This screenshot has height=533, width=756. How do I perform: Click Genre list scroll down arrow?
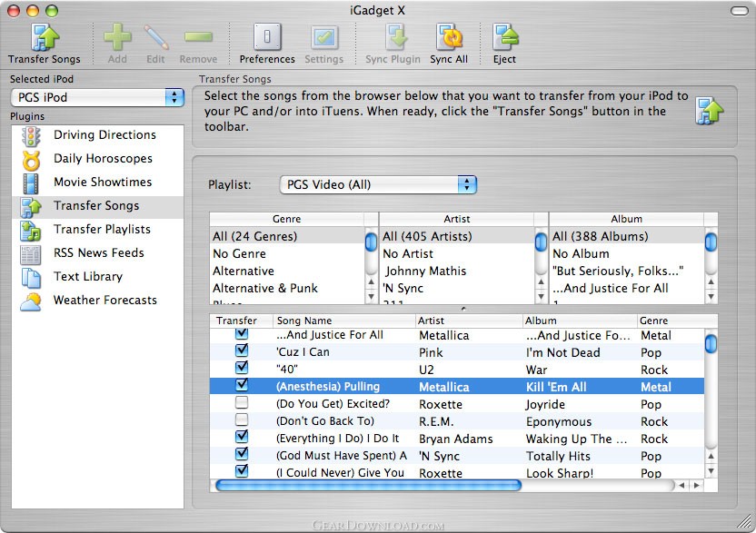coord(372,296)
